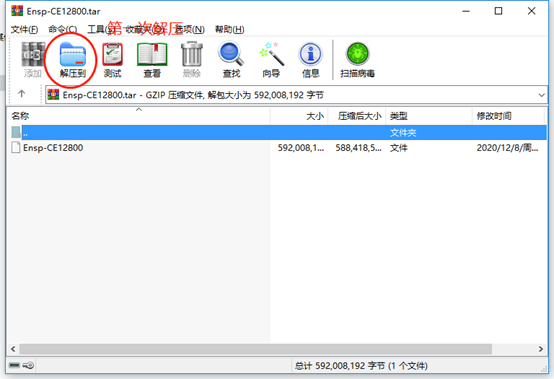The image size is (554, 379).
Task: Click the 文件夹 type cell in the '..' row
Action: point(403,133)
